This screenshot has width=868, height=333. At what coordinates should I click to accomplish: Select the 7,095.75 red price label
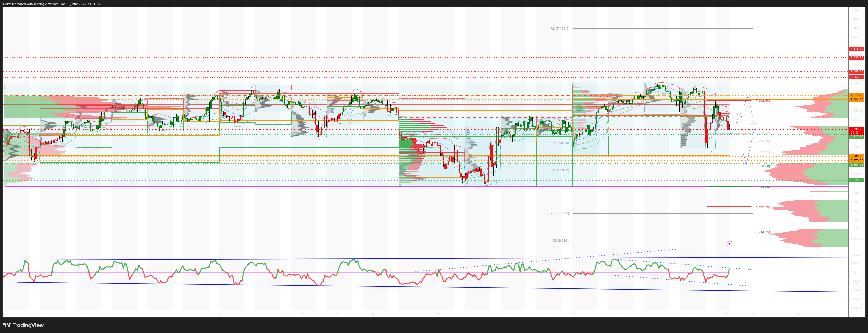point(856,58)
